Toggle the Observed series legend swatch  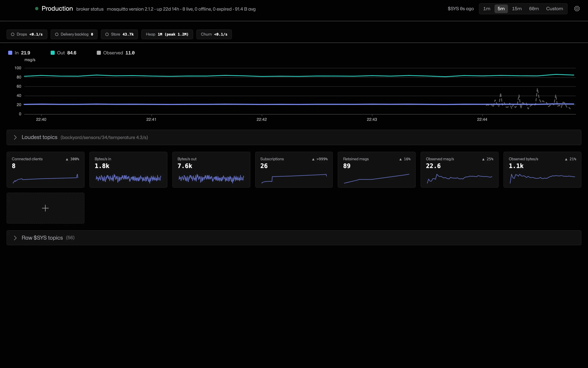click(99, 53)
